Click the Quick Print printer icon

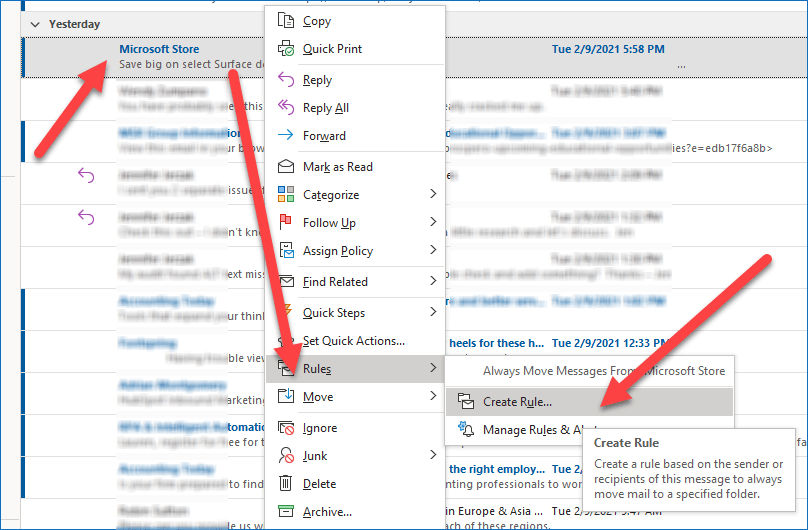click(285, 48)
